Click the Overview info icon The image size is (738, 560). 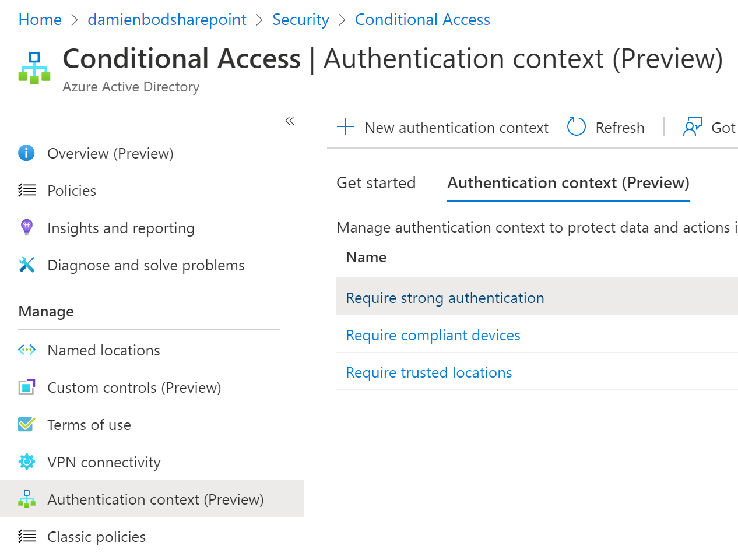(27, 153)
